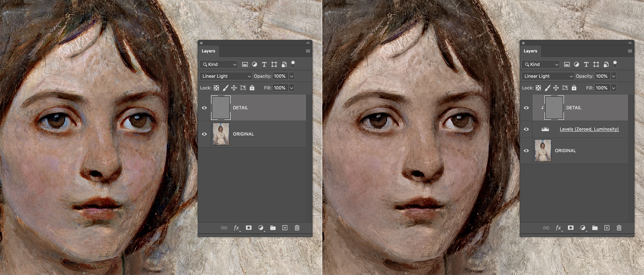
Task: Link layers icon in right panel footer
Action: (546, 228)
